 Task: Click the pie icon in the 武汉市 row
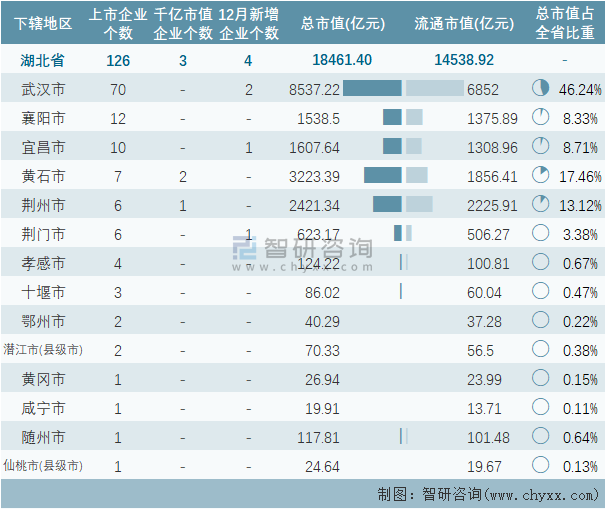[541, 89]
